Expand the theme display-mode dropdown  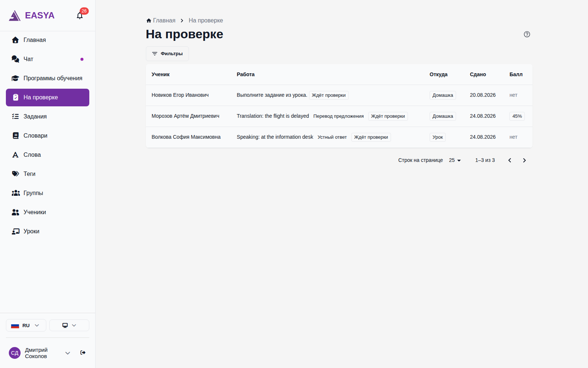point(69,325)
